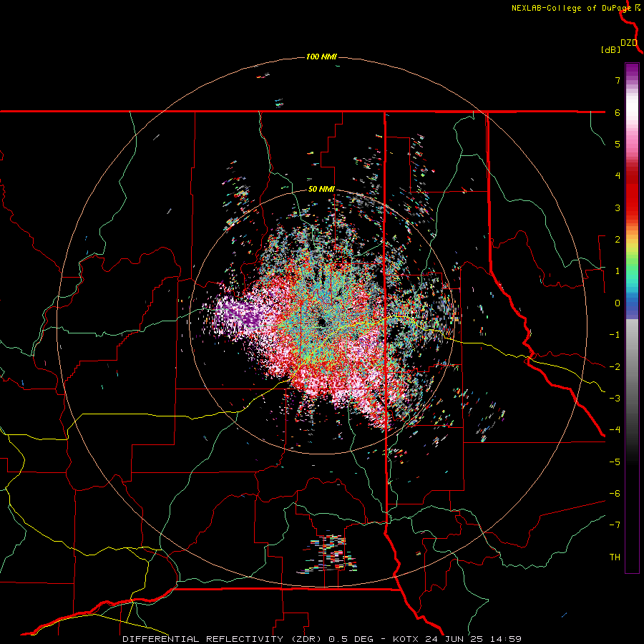The width and height of the screenshot is (644, 644).
Task: Click the red 3 dB color band
Action: 632,208
